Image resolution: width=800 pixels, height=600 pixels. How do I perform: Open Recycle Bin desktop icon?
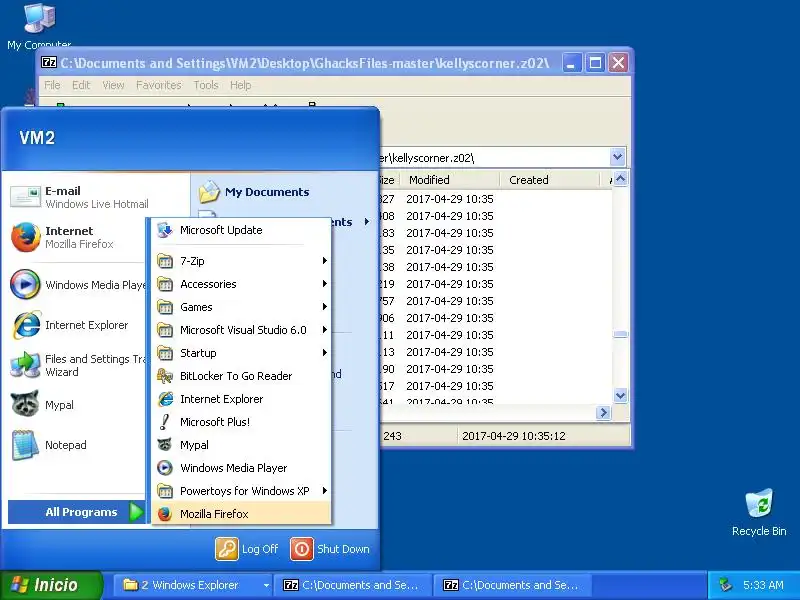click(759, 513)
